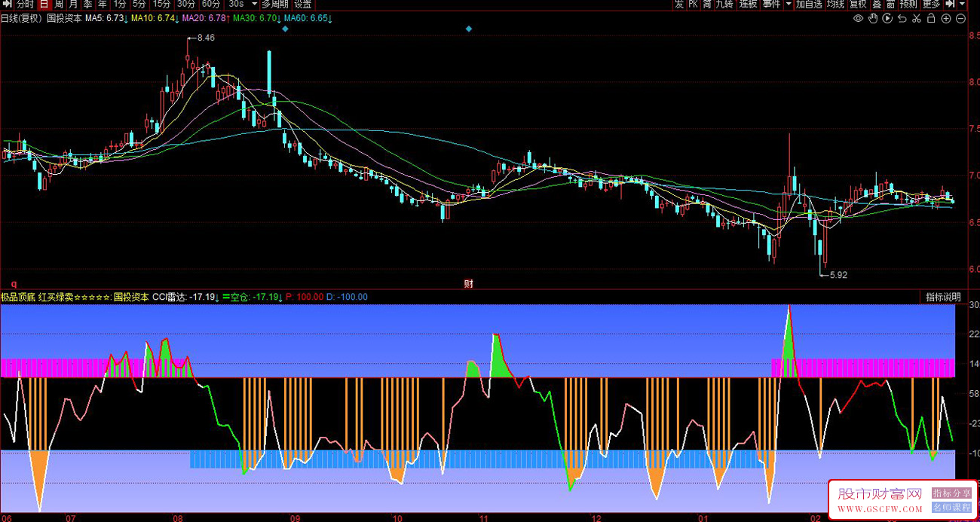The height and width of the screenshot is (522, 980).
Task: Click the 空仓: -17.19 value
Action: 256,297
